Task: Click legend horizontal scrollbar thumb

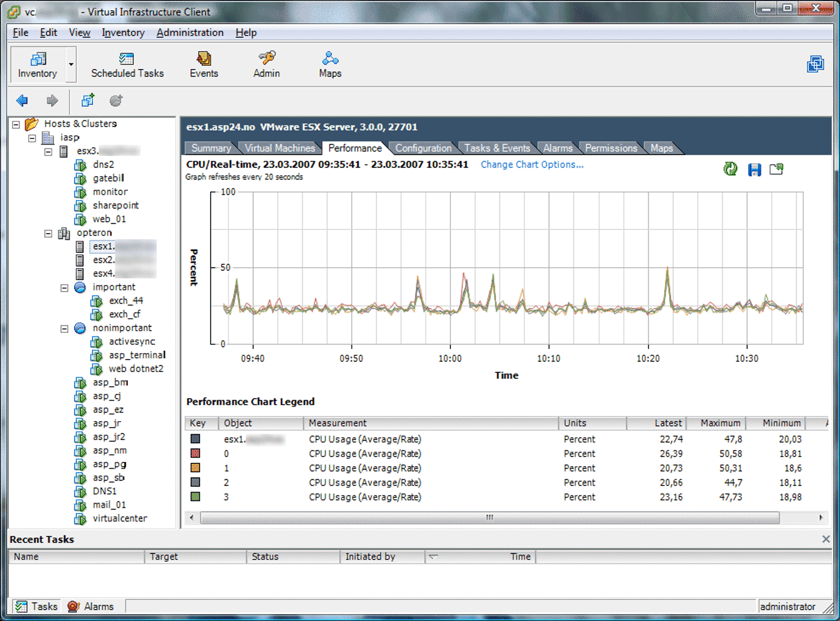Action: tap(490, 518)
